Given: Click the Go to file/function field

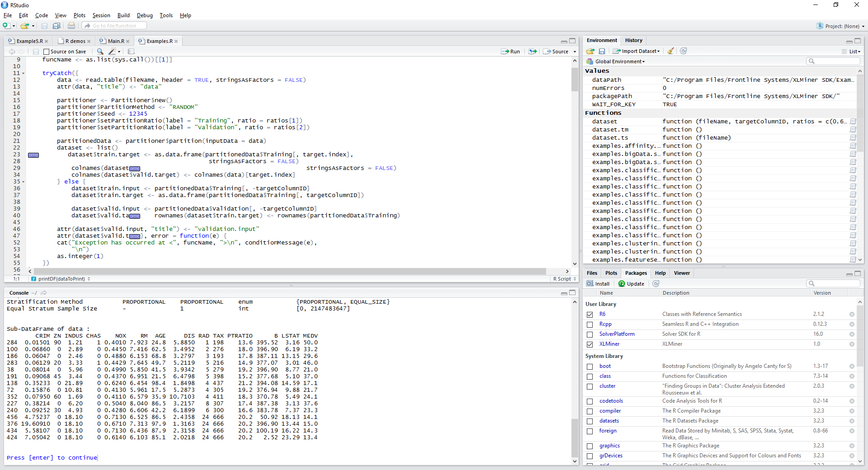Looking at the screenshot, I should point(114,26).
